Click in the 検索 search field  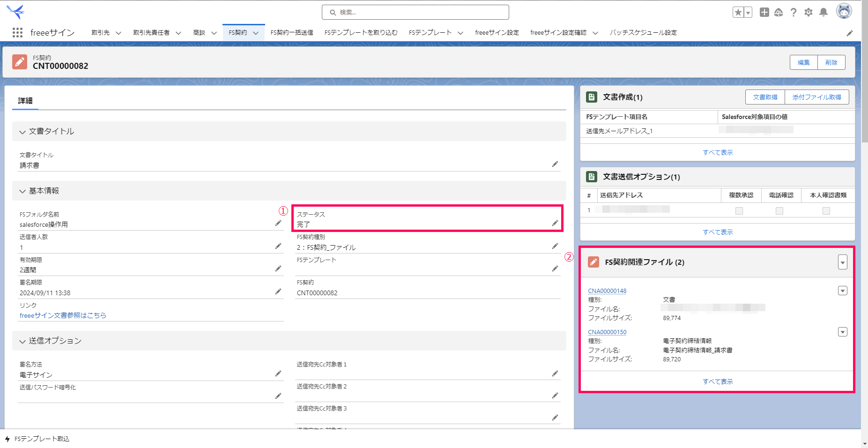pyautogui.click(x=415, y=12)
